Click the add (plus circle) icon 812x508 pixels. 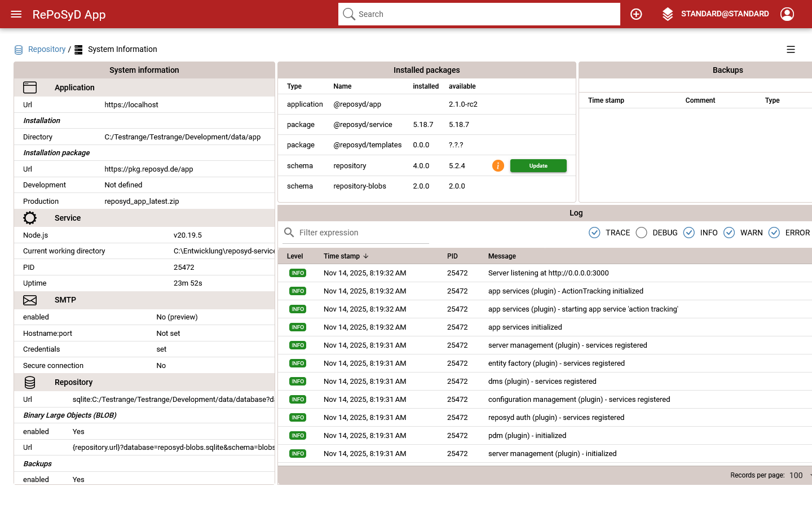[x=636, y=14]
